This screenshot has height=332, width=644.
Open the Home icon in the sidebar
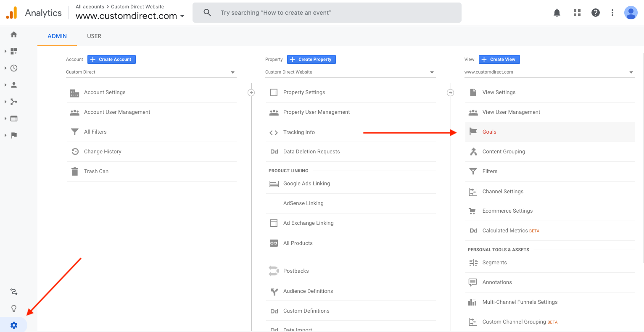[14, 34]
